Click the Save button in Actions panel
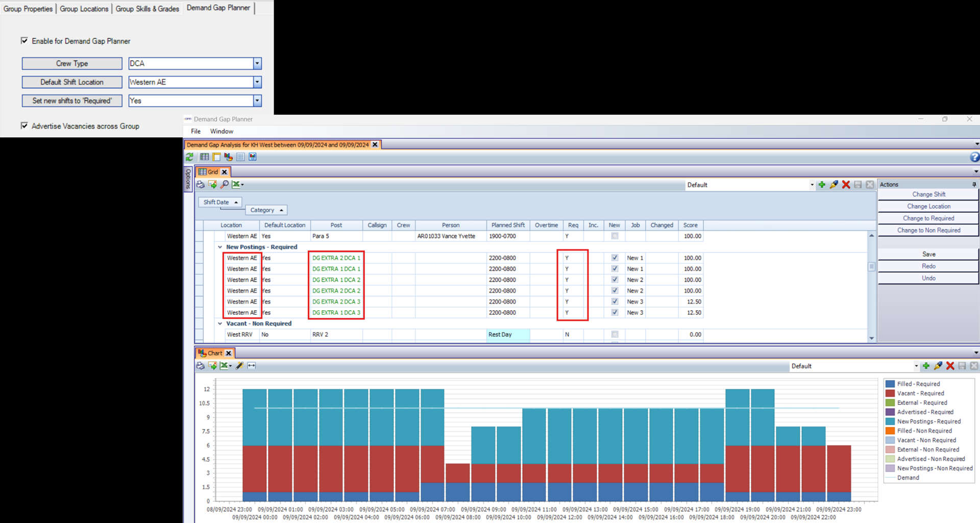The width and height of the screenshot is (980, 523). pos(928,254)
